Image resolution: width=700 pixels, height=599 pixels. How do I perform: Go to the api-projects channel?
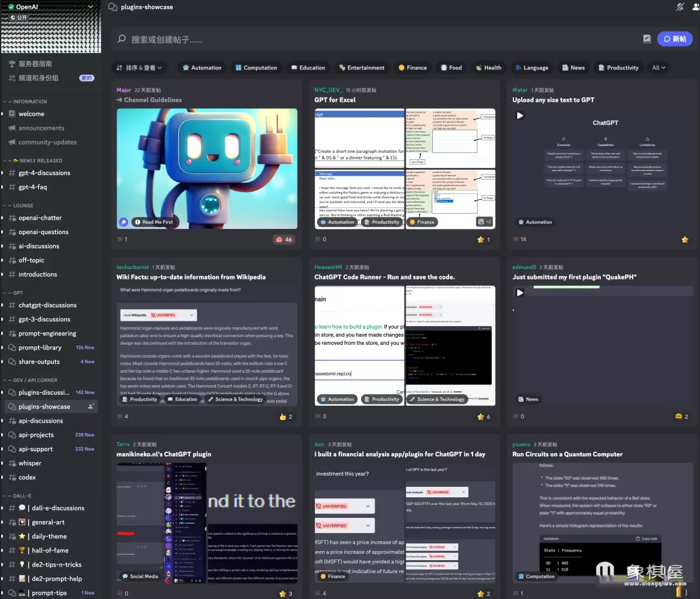click(36, 435)
